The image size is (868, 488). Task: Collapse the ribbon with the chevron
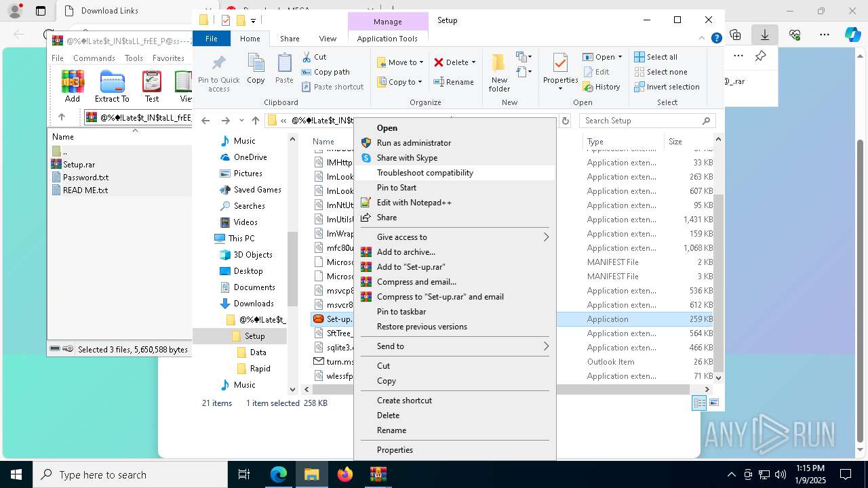click(703, 39)
